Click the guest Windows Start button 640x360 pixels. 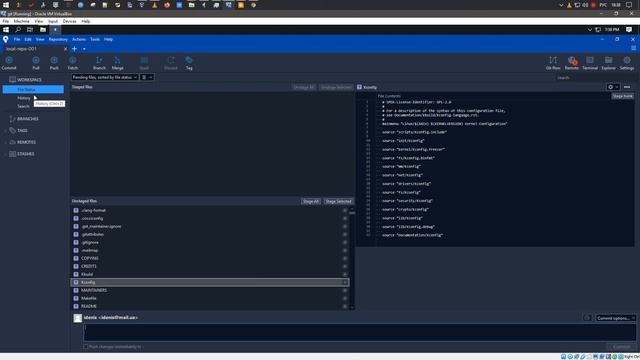[6, 29]
